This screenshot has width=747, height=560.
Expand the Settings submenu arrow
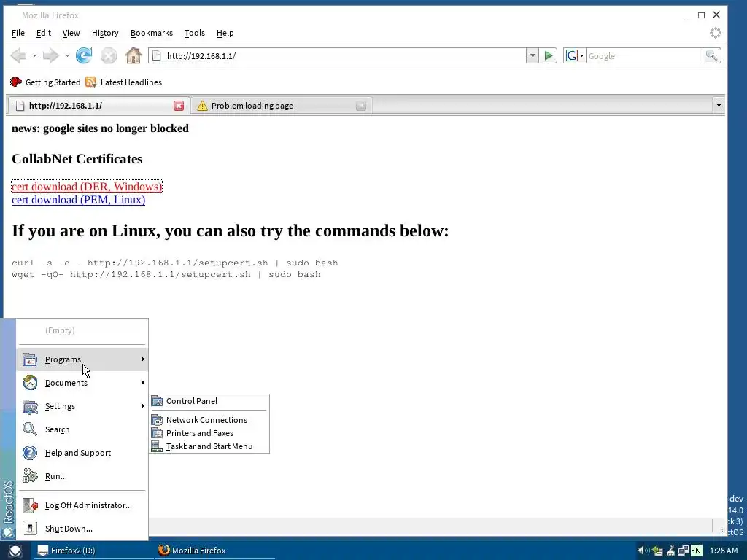click(x=142, y=406)
